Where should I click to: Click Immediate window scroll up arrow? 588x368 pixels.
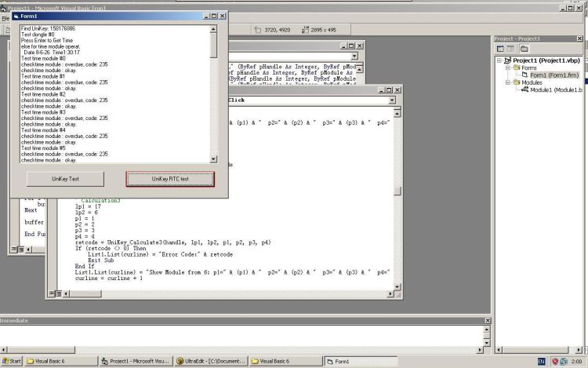tap(487, 330)
